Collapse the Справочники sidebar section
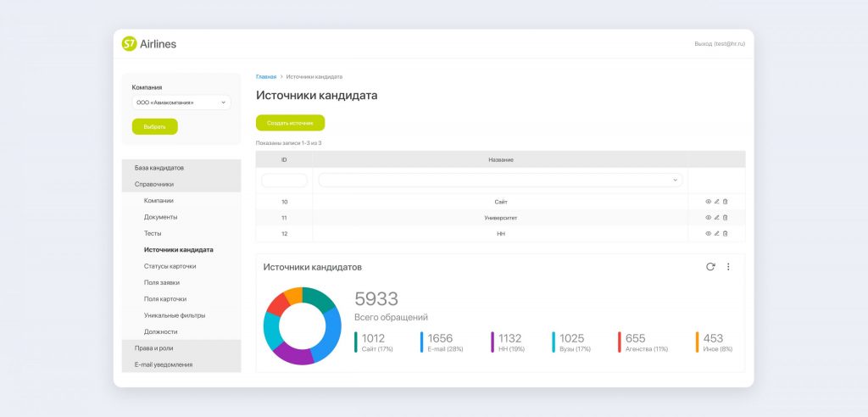Image resolution: width=868 pixels, height=417 pixels. point(154,184)
